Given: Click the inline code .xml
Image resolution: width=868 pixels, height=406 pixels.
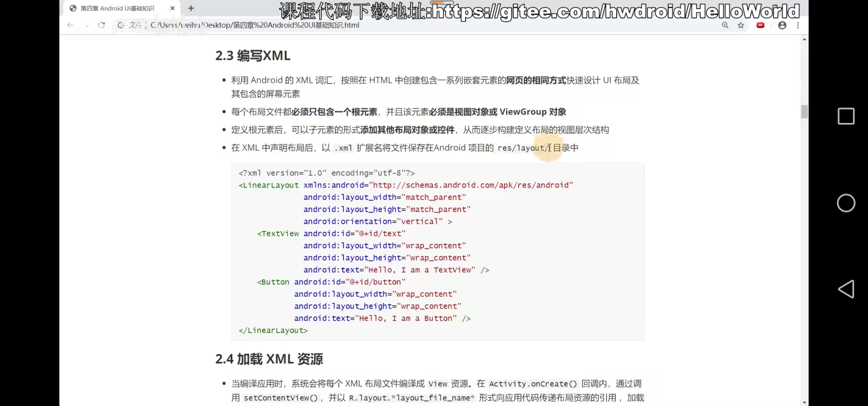Looking at the screenshot, I should coord(343,148).
